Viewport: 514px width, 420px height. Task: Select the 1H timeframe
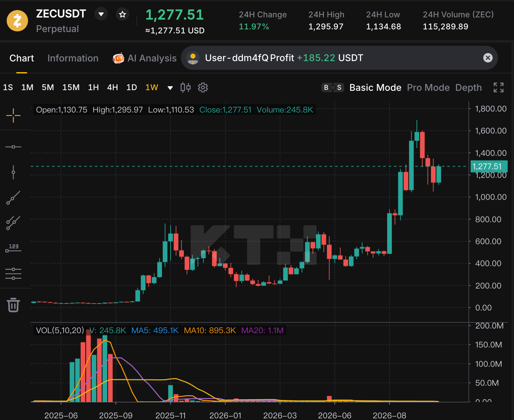[x=93, y=87]
